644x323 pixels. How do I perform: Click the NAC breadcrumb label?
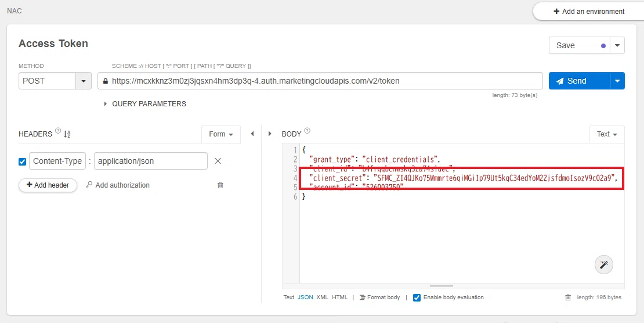pos(15,10)
